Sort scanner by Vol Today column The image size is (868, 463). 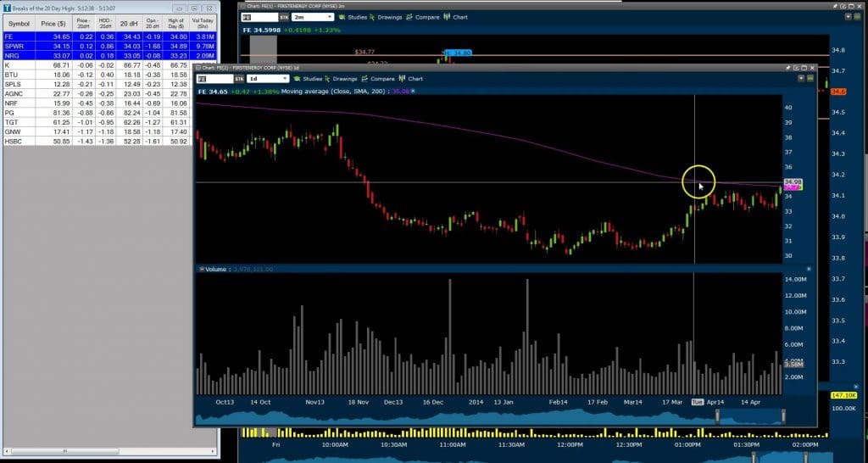[202, 24]
